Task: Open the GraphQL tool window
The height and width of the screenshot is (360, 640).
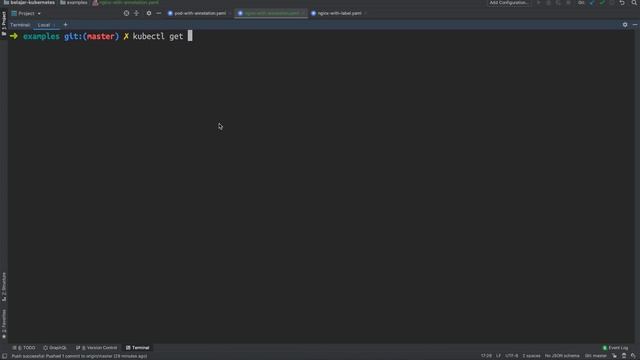Action: tap(55, 348)
